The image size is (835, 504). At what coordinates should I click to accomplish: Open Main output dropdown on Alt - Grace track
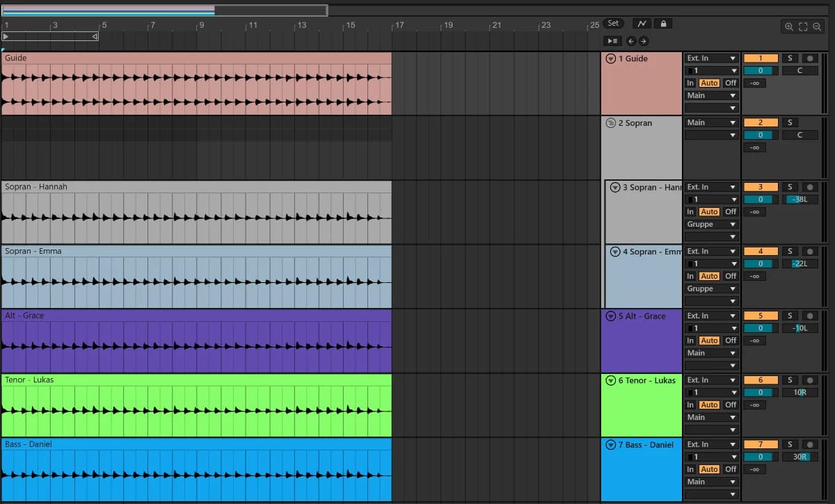(x=711, y=353)
